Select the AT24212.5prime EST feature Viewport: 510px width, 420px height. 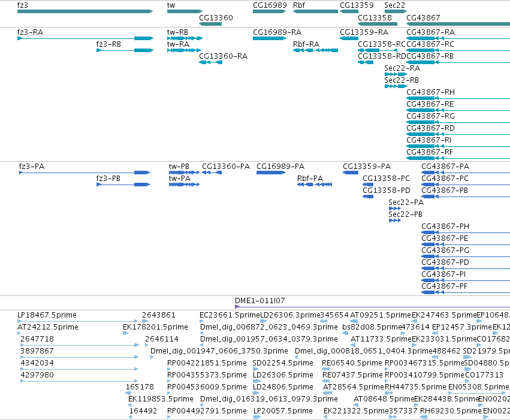19,333
